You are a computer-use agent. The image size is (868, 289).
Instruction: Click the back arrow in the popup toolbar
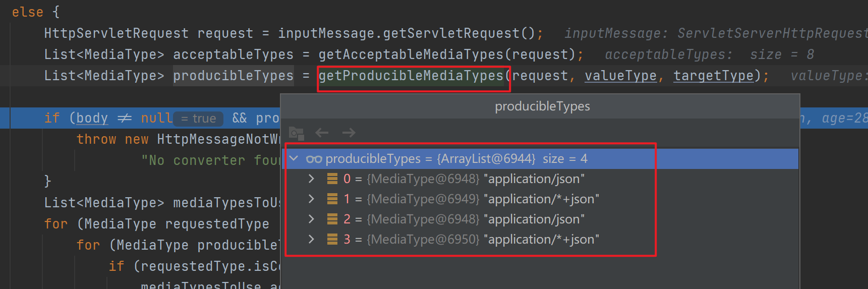(x=322, y=133)
